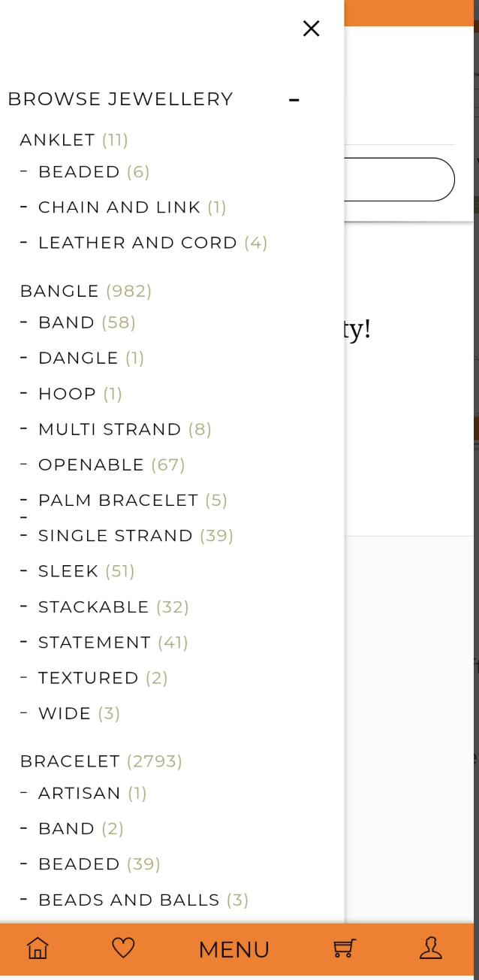This screenshot has width=479, height=980.
Task: View the shopping cart icon
Action: click(x=343, y=949)
